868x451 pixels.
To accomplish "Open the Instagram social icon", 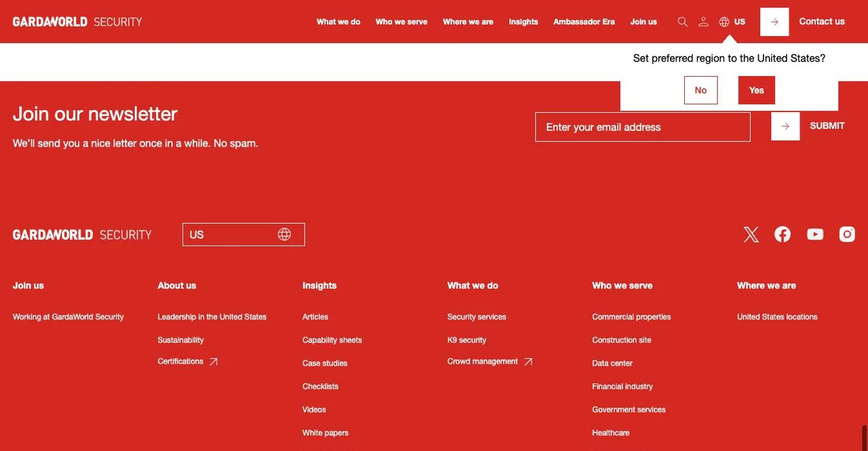I will [x=847, y=235].
